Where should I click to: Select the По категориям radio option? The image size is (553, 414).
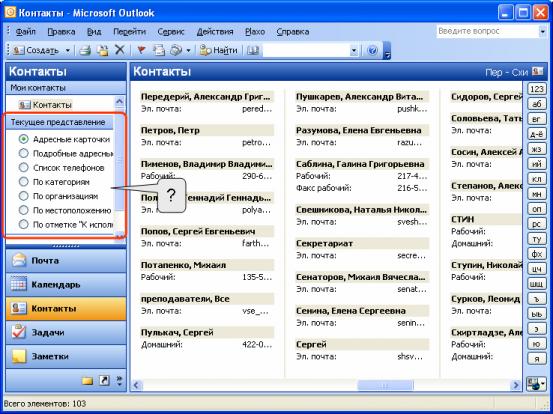coord(24,182)
